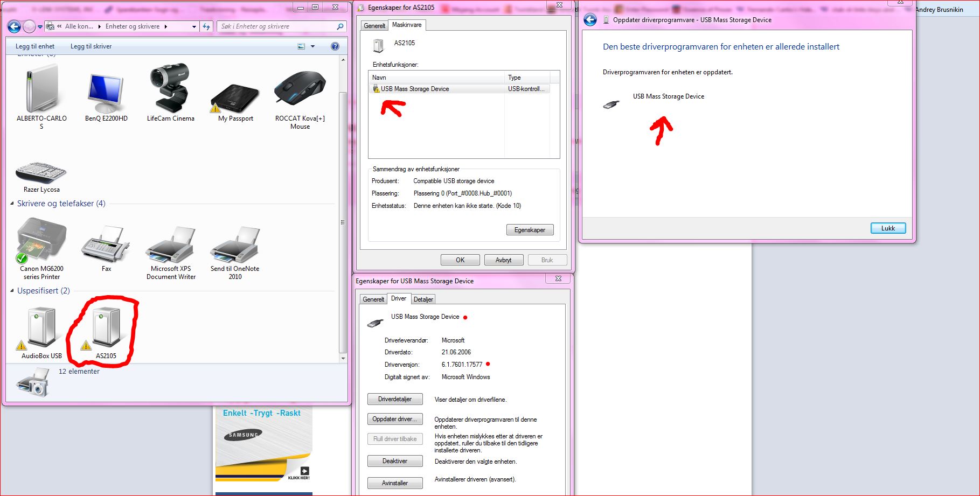Click the AS2105 tower icon in properties
980x496 pixels.
click(379, 46)
